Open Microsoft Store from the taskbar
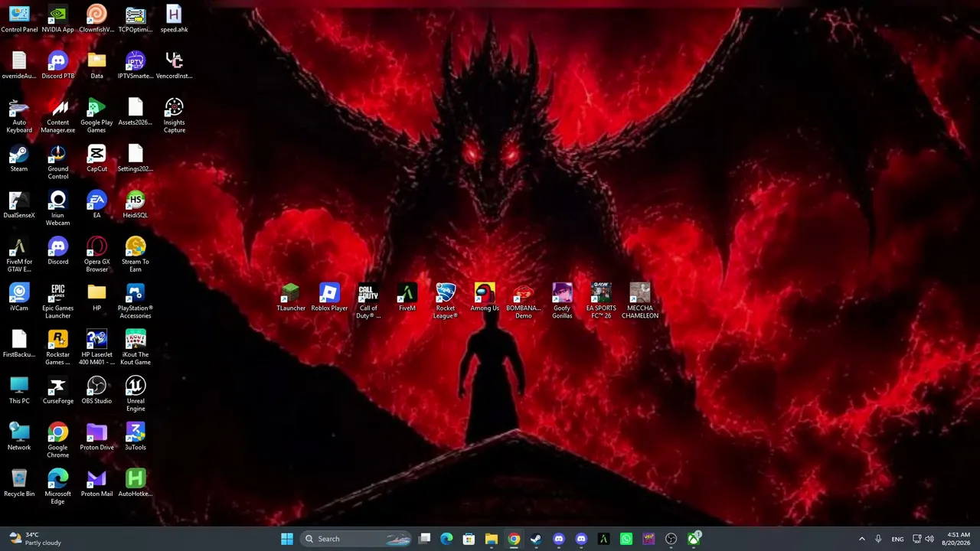Image resolution: width=980 pixels, height=551 pixels. pyautogui.click(x=469, y=539)
